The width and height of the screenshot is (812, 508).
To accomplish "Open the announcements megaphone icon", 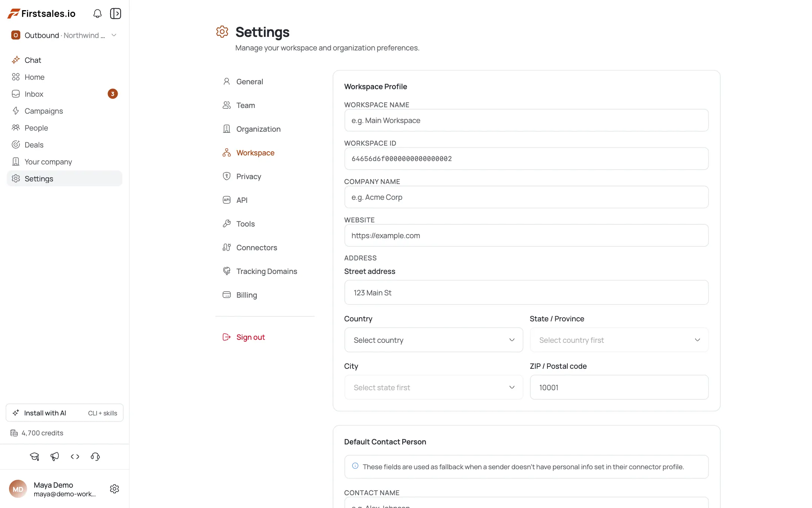I will point(55,456).
